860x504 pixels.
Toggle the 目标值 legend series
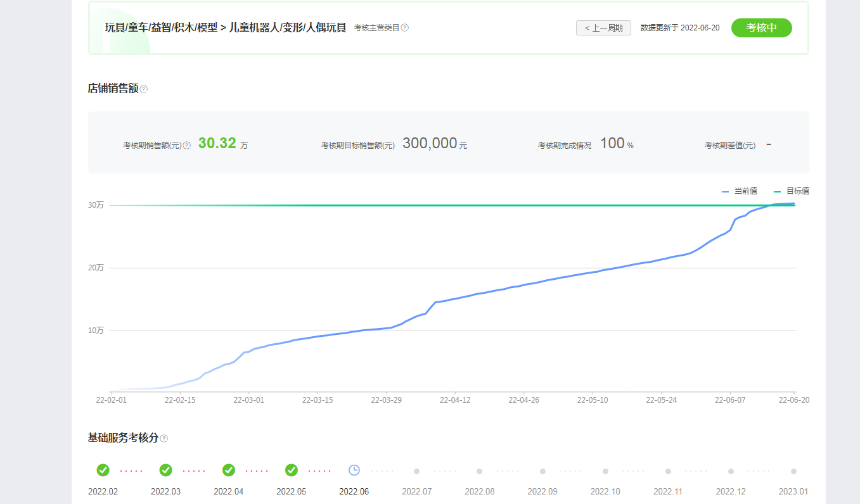tap(792, 191)
